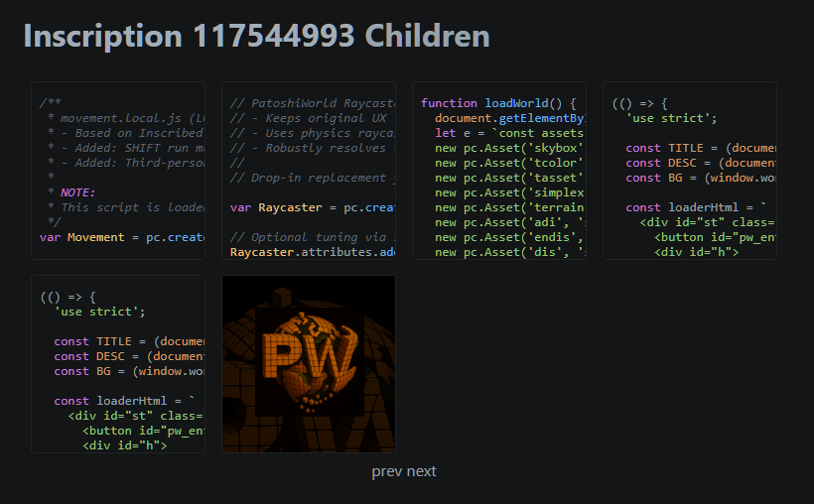Click the 'var Raycaster = pc.crea' line
This screenshot has height=504, width=814.
point(313,207)
